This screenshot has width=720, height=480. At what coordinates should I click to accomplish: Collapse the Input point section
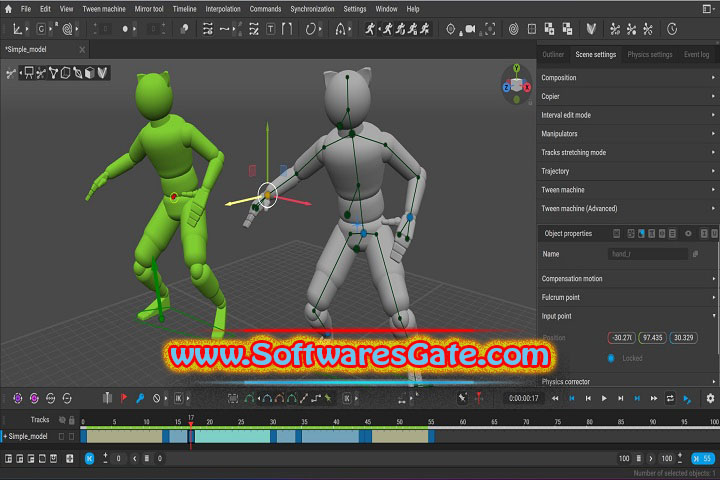point(626,316)
